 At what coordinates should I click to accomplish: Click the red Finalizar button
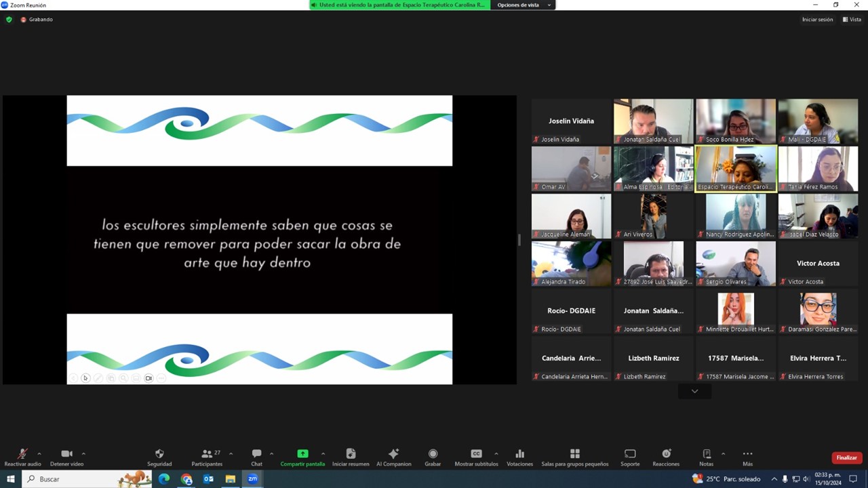(846, 457)
